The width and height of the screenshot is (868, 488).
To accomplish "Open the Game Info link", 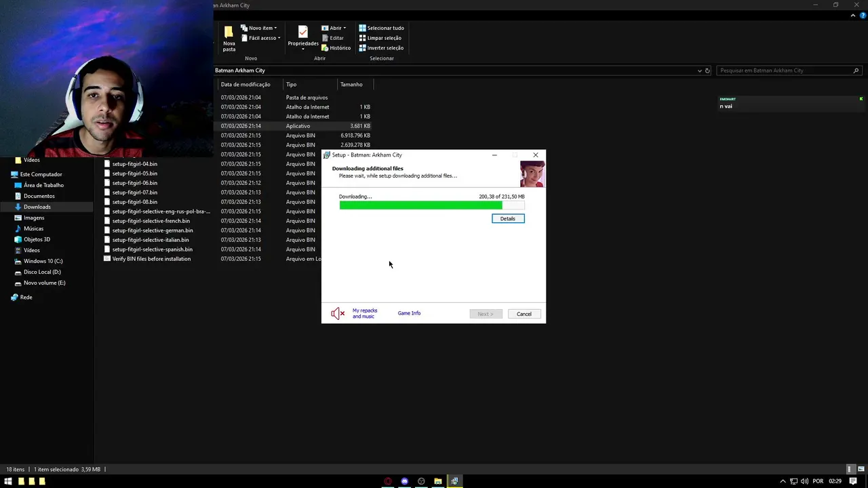I will [409, 313].
